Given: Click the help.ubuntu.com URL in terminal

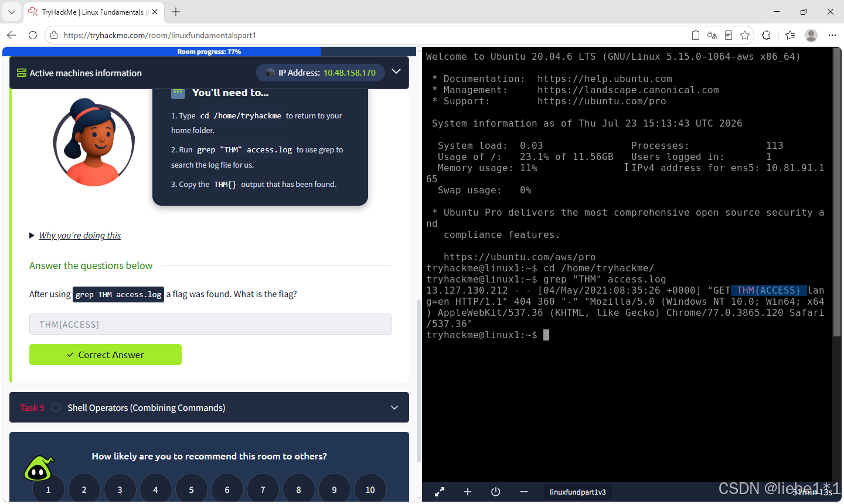Looking at the screenshot, I should click(604, 79).
